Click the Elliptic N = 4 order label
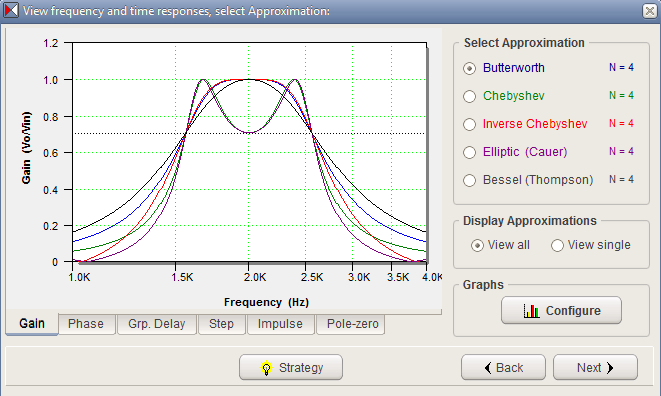Image resolution: width=661 pixels, height=396 pixels. coord(621,151)
